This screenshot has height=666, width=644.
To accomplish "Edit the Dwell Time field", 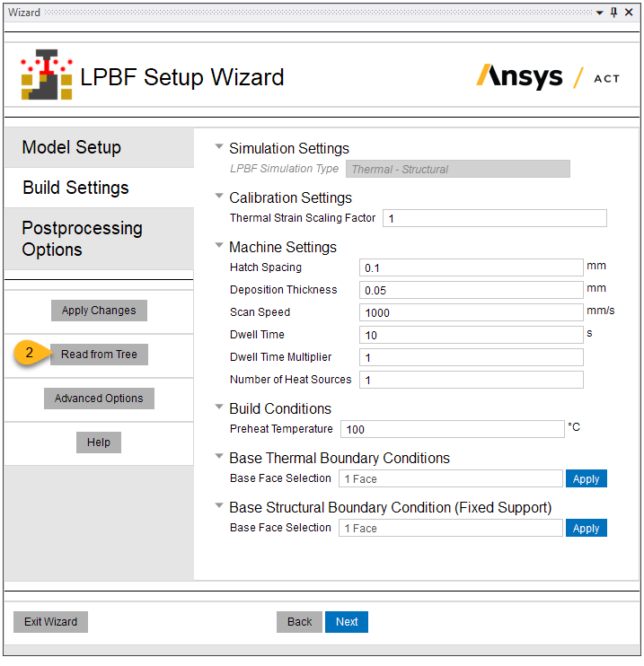I will coord(471,335).
